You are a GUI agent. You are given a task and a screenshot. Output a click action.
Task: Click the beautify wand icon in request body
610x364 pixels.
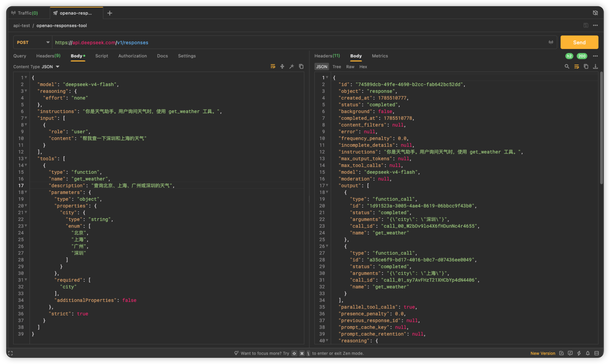tap(291, 66)
